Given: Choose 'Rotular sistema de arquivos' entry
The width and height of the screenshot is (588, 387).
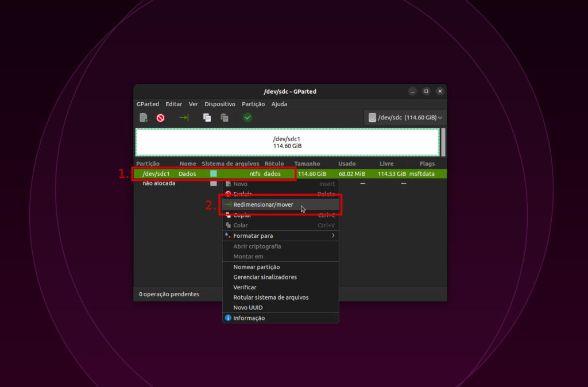Looking at the screenshot, I should click(x=280, y=297).
